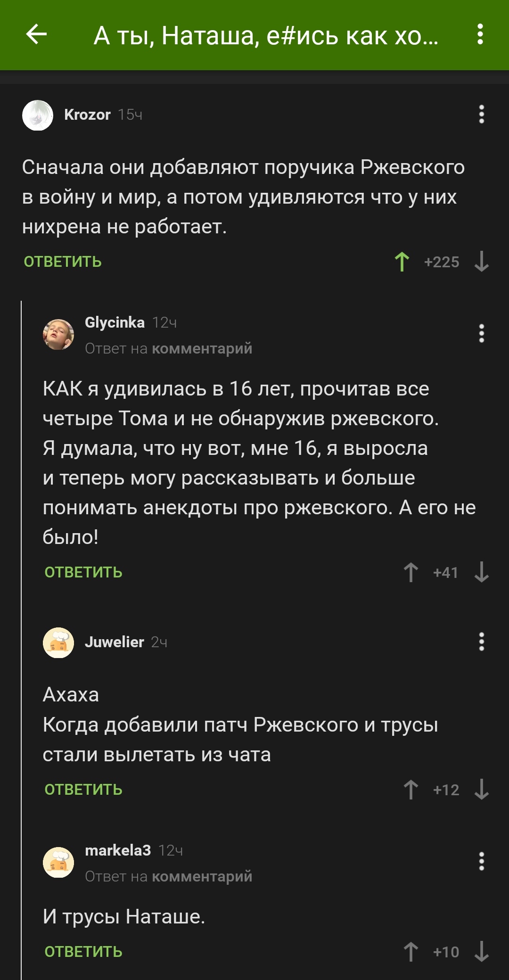
Task: Downvote Krozor's comment
Action: (481, 262)
